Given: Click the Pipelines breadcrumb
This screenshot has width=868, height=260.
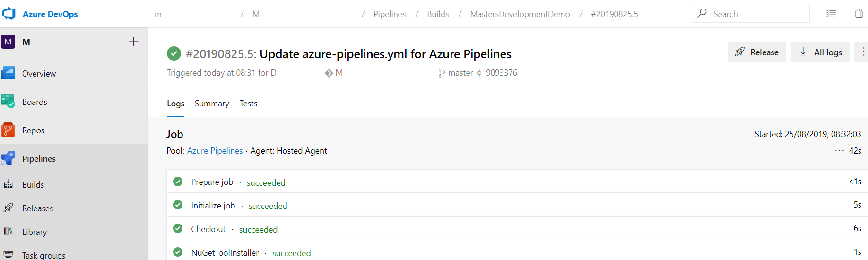Looking at the screenshot, I should pos(390,14).
